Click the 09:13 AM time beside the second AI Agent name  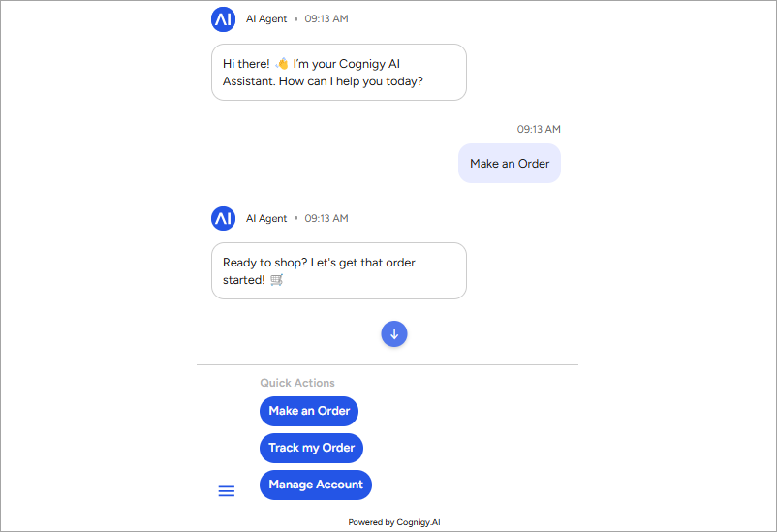[x=326, y=219]
